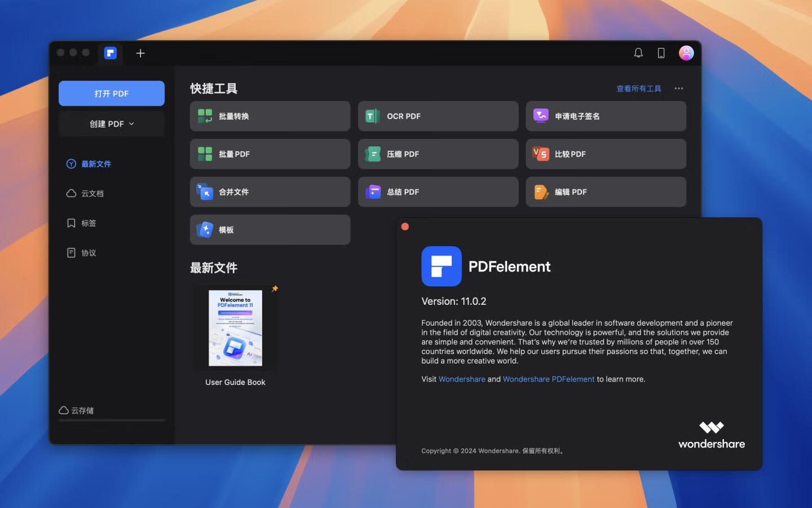Screen dimensions: 812x508
Task: Open the three-dot more options menu
Action: [678, 89]
